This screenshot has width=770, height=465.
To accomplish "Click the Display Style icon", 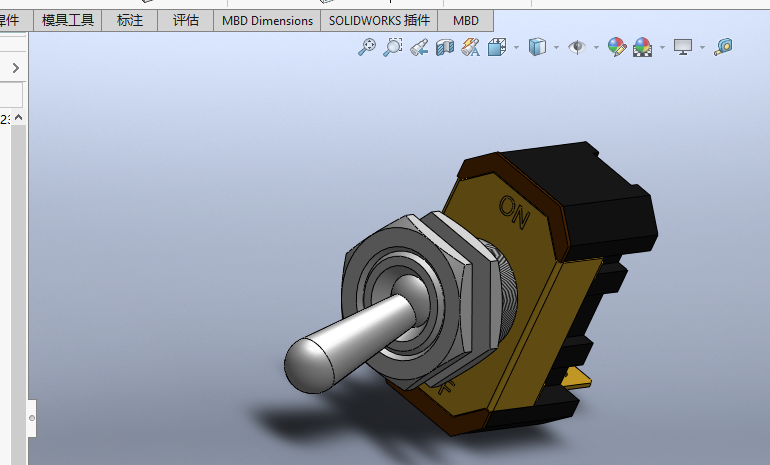I will (537, 47).
